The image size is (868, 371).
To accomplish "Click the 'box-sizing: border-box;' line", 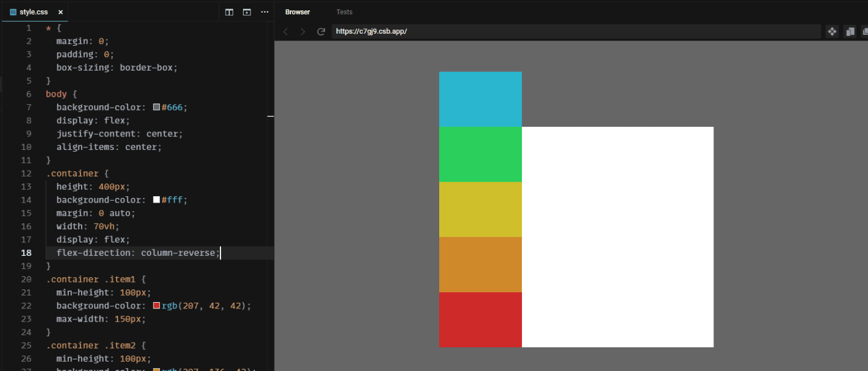I will (x=117, y=67).
